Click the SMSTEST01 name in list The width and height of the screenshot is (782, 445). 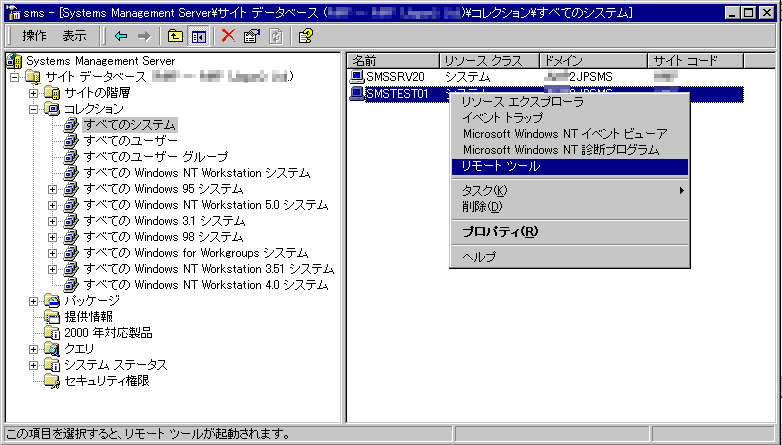(x=397, y=93)
